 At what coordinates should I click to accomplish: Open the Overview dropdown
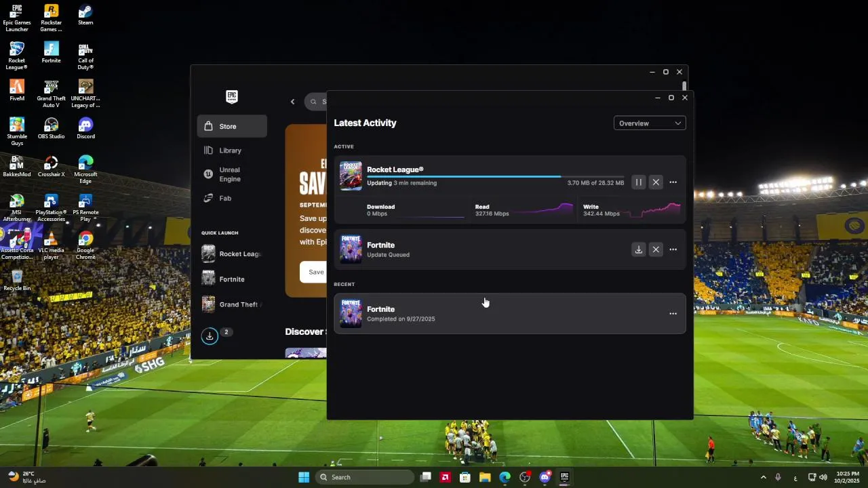tap(650, 123)
